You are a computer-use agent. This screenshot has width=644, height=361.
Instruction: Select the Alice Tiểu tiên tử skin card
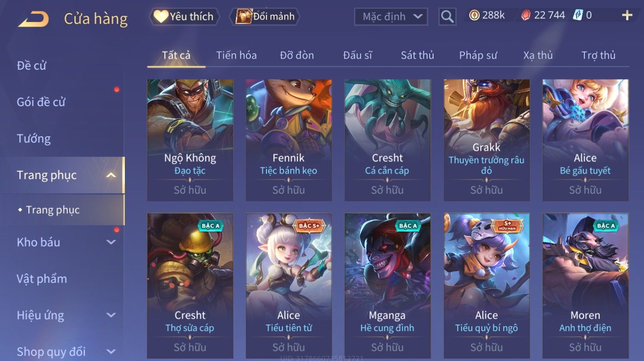tap(289, 286)
